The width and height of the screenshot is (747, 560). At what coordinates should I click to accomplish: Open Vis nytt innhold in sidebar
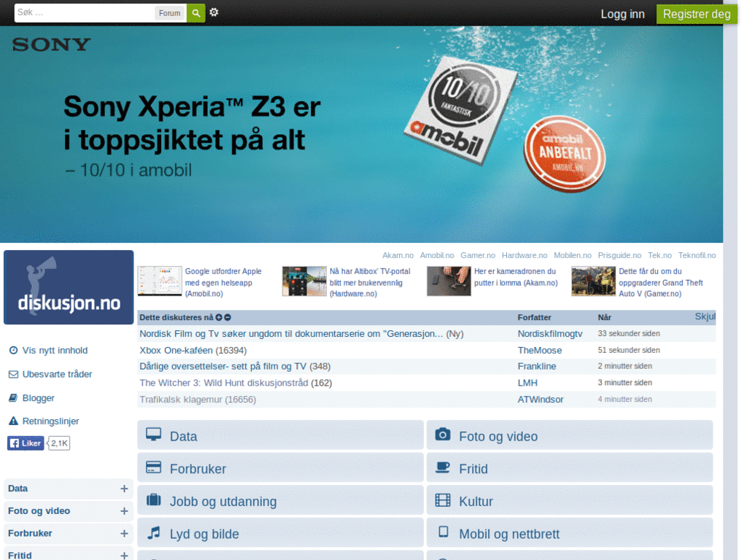(x=55, y=351)
